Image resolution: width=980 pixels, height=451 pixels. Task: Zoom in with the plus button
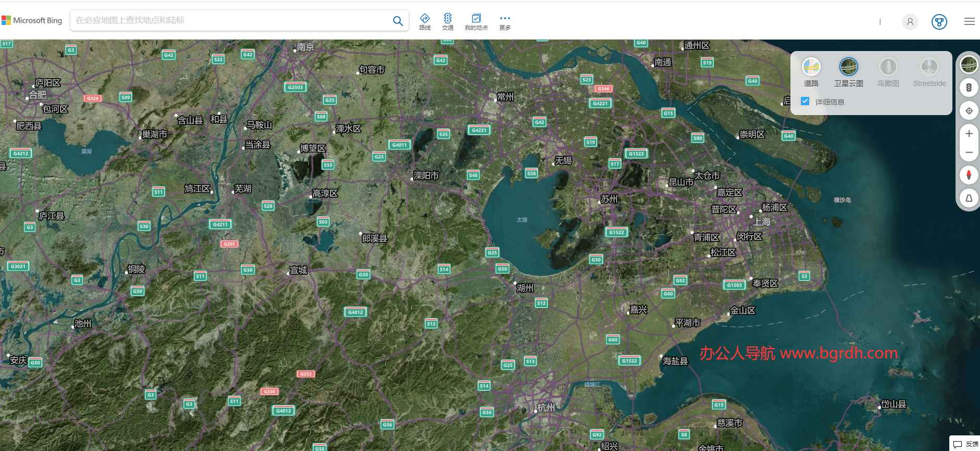[x=969, y=134]
